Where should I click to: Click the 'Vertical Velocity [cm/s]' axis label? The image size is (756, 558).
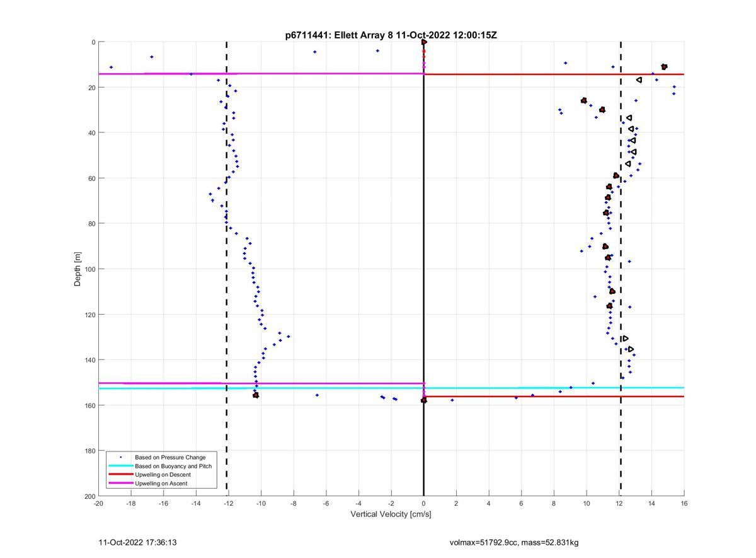(391, 514)
